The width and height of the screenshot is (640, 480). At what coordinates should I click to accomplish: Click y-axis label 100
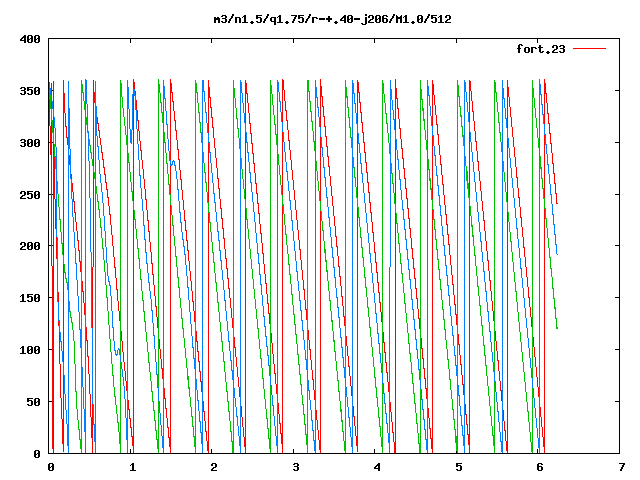30,350
